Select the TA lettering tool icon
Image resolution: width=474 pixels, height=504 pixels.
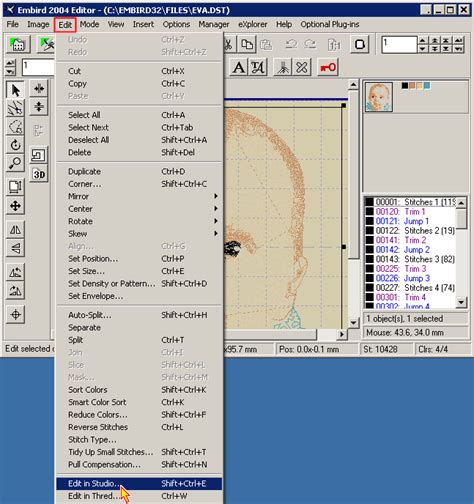click(x=258, y=67)
